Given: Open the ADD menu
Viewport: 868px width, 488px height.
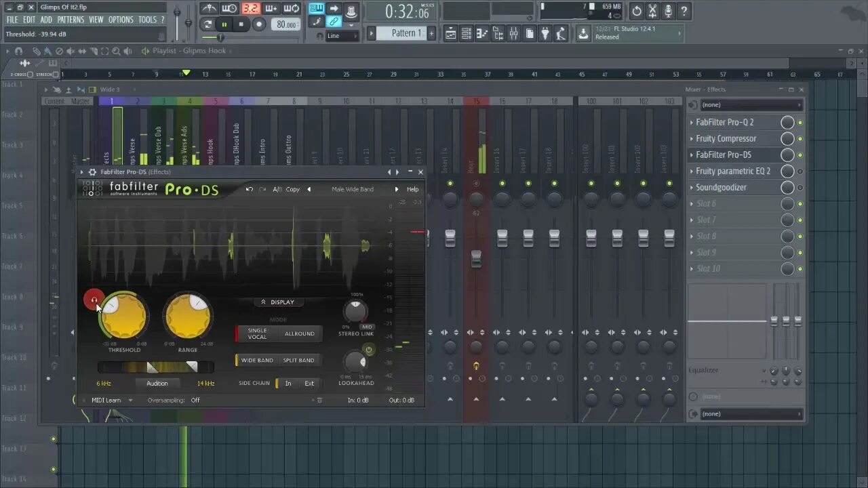Looking at the screenshot, I should pos(45,20).
